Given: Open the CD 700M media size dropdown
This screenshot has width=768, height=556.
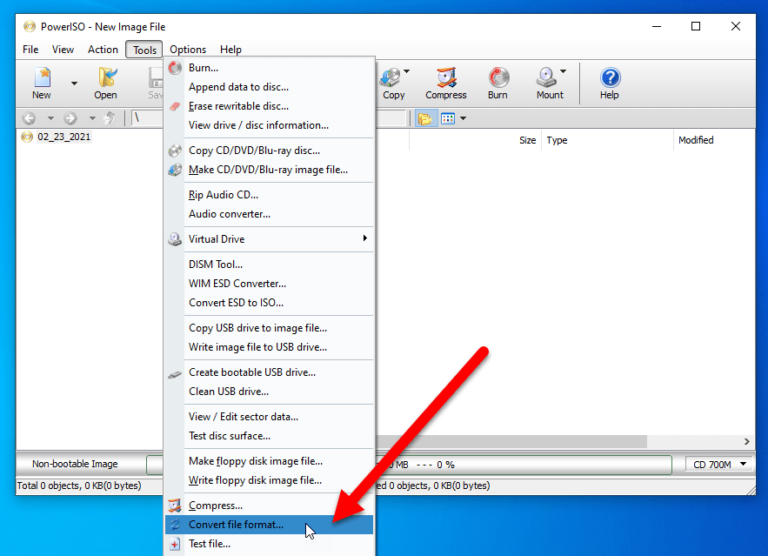Looking at the screenshot, I should pyautogui.click(x=719, y=464).
